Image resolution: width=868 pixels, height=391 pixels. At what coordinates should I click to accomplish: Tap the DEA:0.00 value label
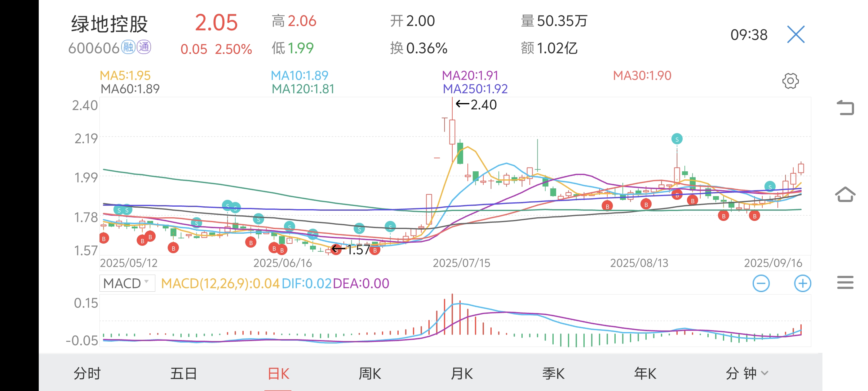tap(361, 283)
